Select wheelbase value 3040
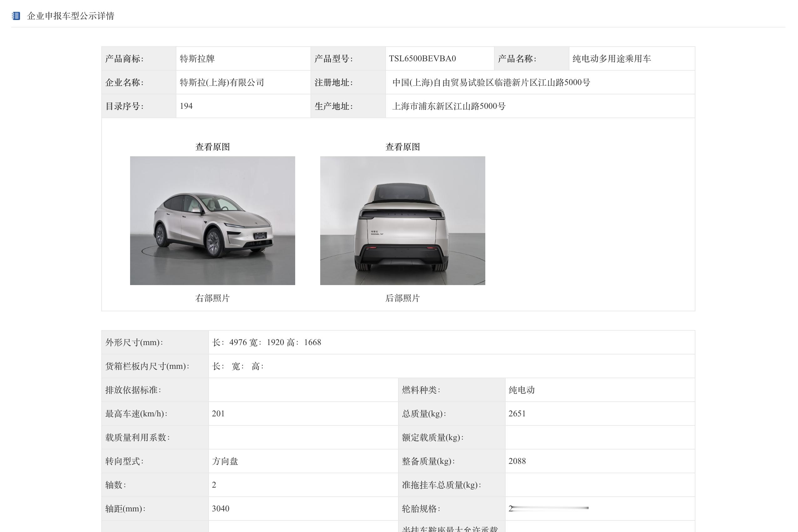 [x=221, y=509]
